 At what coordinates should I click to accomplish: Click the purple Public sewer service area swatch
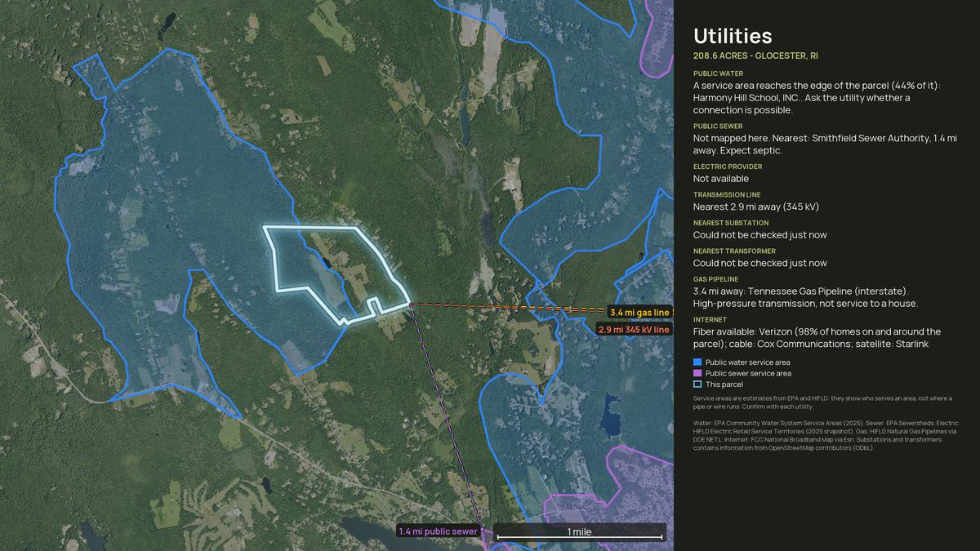pos(697,373)
